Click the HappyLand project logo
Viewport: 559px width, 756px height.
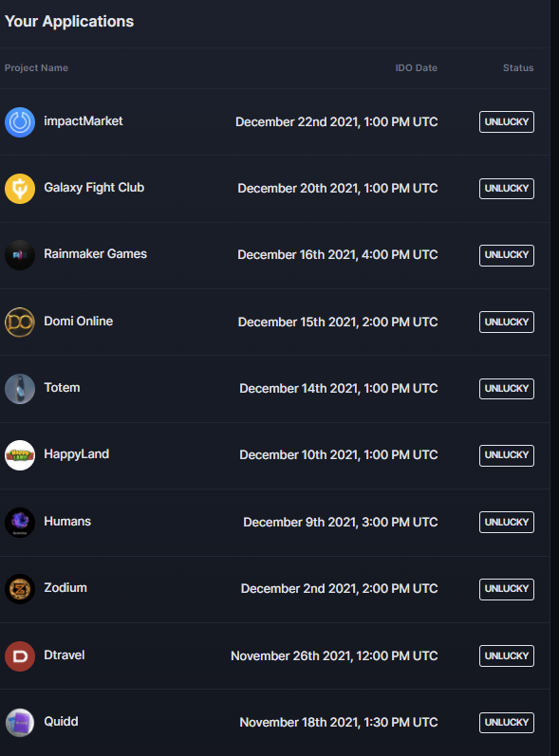(x=20, y=455)
